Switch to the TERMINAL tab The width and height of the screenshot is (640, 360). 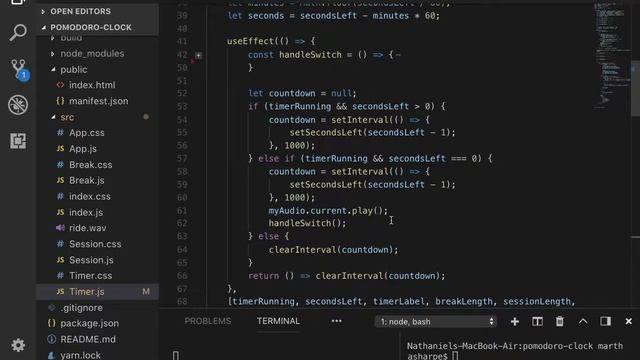[278, 321]
